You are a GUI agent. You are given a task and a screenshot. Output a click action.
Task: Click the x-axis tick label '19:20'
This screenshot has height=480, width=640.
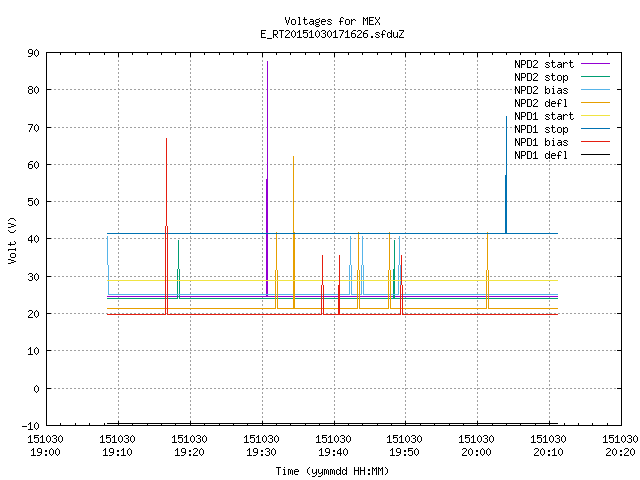click(x=189, y=453)
